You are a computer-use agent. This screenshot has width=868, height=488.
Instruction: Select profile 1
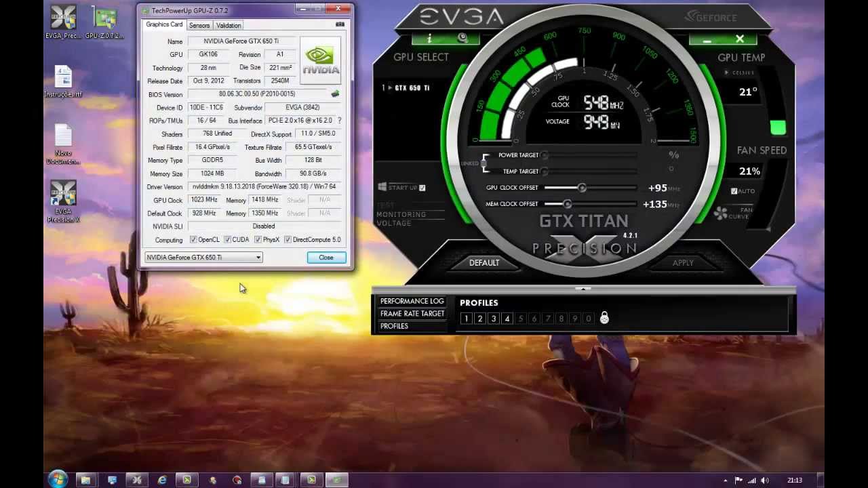pyautogui.click(x=467, y=319)
